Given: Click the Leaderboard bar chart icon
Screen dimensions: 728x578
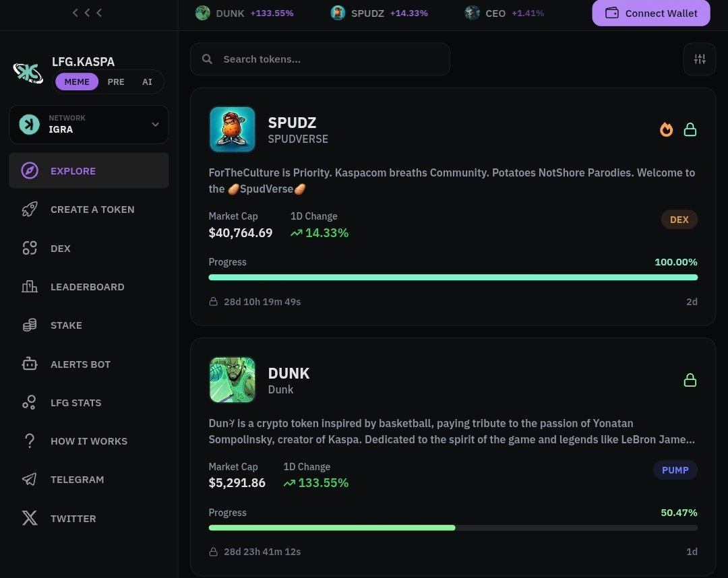Looking at the screenshot, I should (x=29, y=287).
